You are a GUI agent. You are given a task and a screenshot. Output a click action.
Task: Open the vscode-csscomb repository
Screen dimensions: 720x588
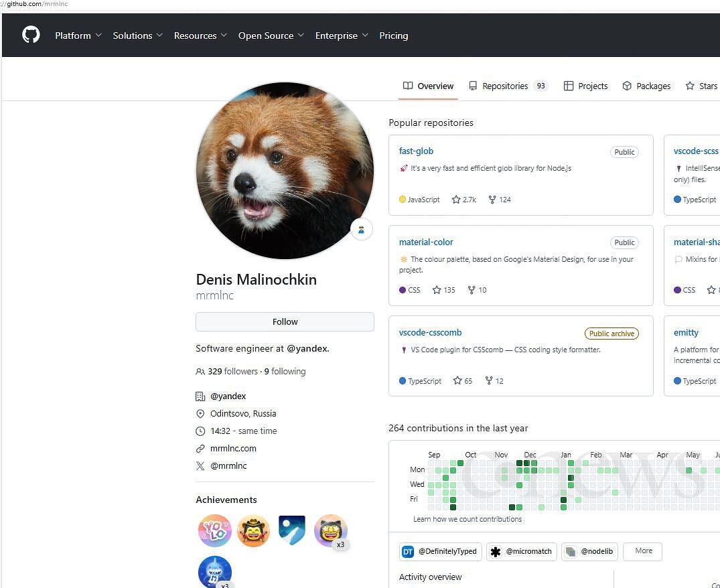430,332
